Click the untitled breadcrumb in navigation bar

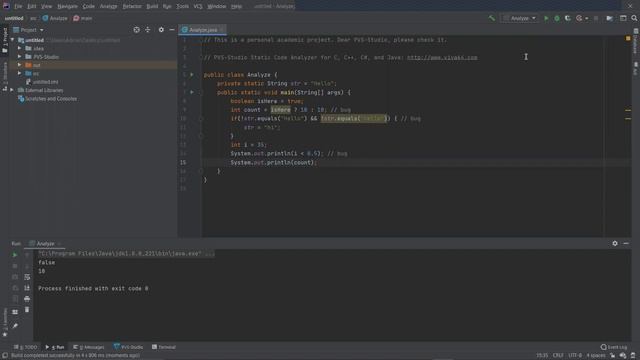click(14, 18)
